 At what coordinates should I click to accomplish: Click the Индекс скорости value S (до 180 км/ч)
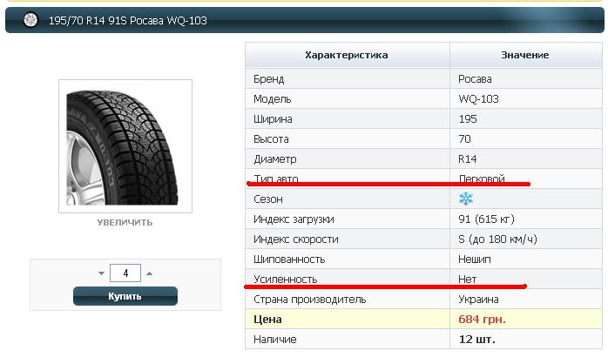(x=497, y=239)
